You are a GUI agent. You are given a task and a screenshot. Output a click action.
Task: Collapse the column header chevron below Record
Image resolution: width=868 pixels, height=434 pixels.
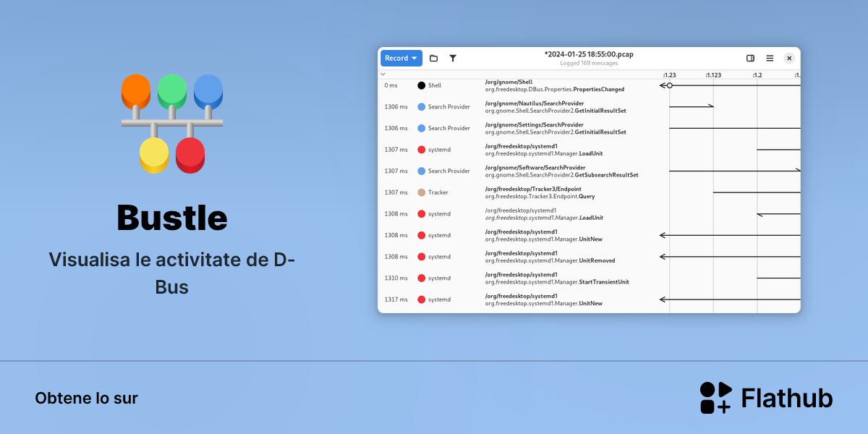point(383,74)
